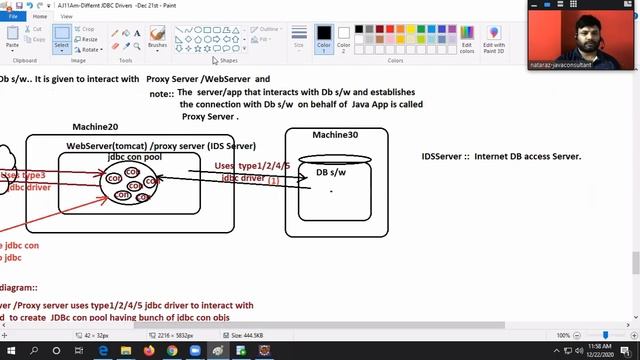
Task: Click the Cut scissors button
Action: point(33,29)
